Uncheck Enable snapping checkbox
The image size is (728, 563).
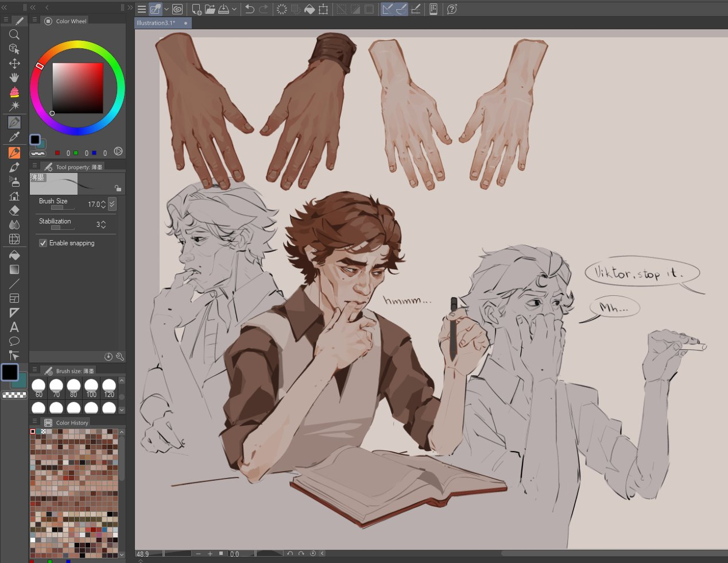43,243
